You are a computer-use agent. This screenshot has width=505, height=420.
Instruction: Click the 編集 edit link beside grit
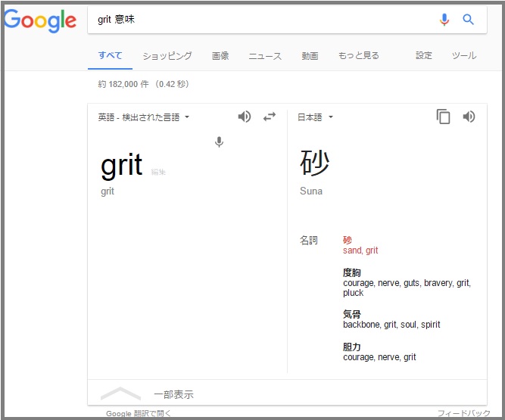click(158, 173)
